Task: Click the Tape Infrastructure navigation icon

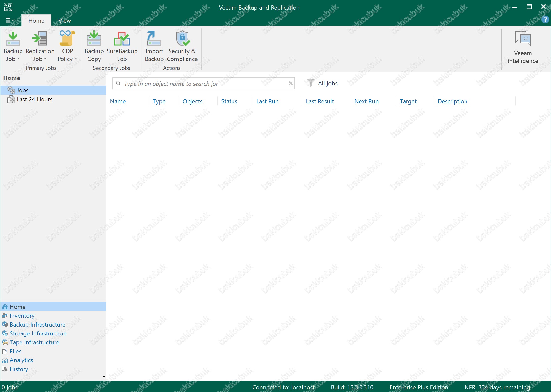Action: click(5, 342)
